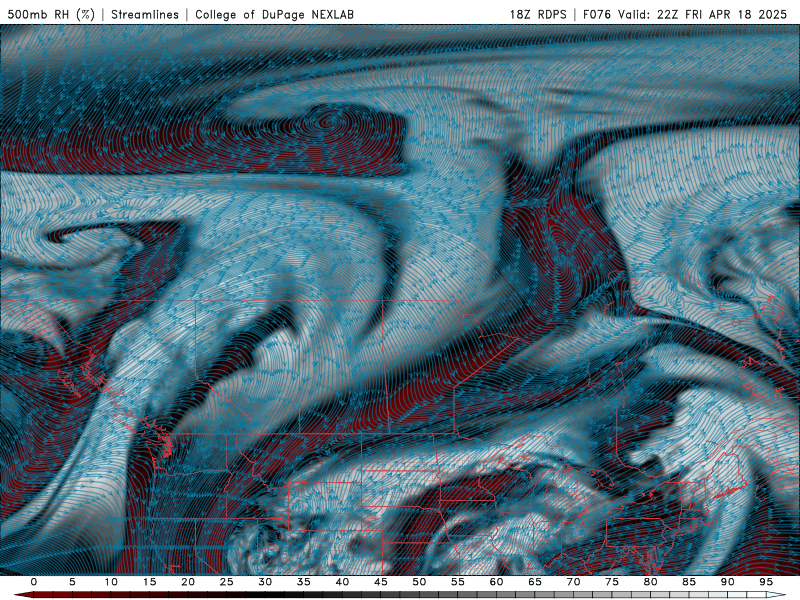Click the "50" colorbar scale label
The image size is (800, 600).
[x=419, y=582]
